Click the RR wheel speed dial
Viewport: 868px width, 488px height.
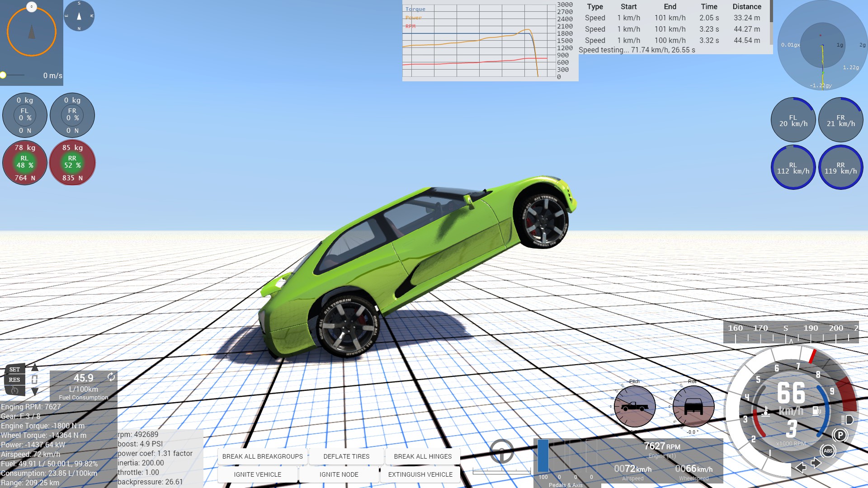[840, 168]
